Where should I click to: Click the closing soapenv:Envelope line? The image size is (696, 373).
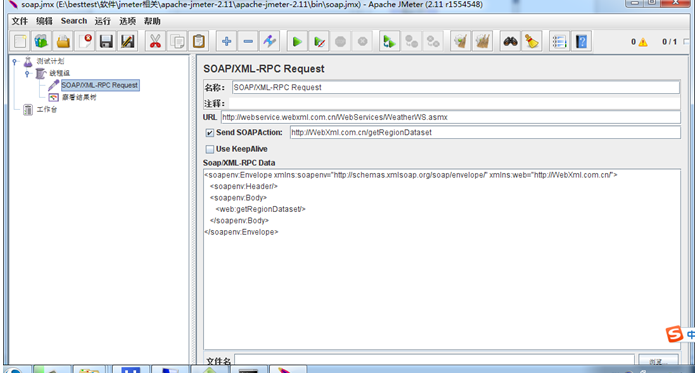tap(241, 232)
